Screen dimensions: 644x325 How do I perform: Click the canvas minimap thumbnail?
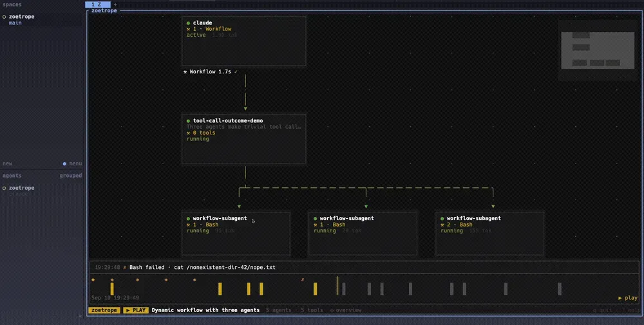tap(598, 50)
